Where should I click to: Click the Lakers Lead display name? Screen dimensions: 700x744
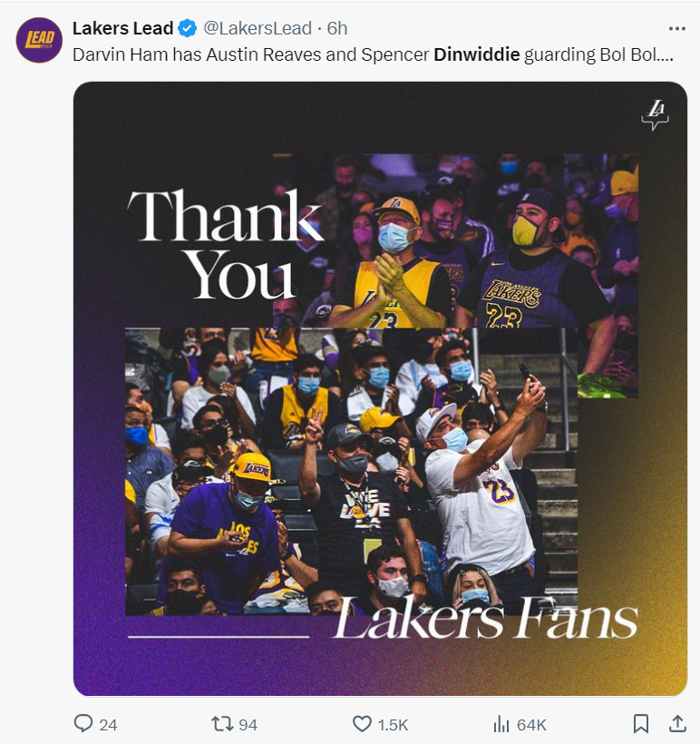coord(122,28)
